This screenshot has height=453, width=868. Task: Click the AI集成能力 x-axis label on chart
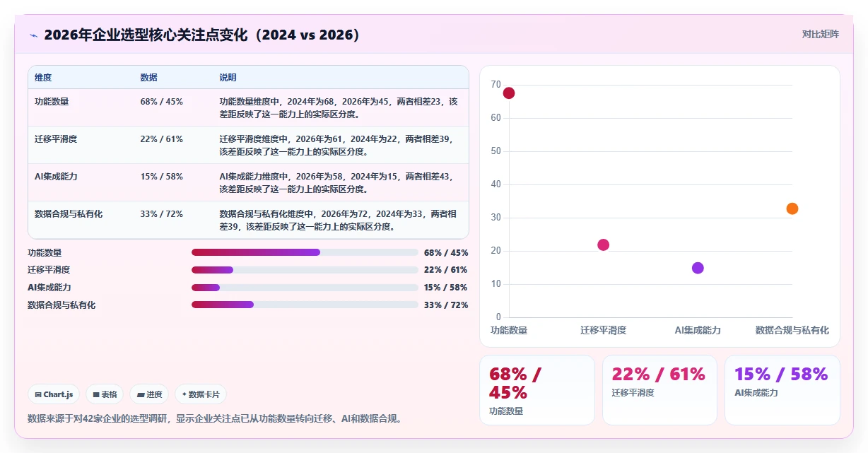pos(698,330)
